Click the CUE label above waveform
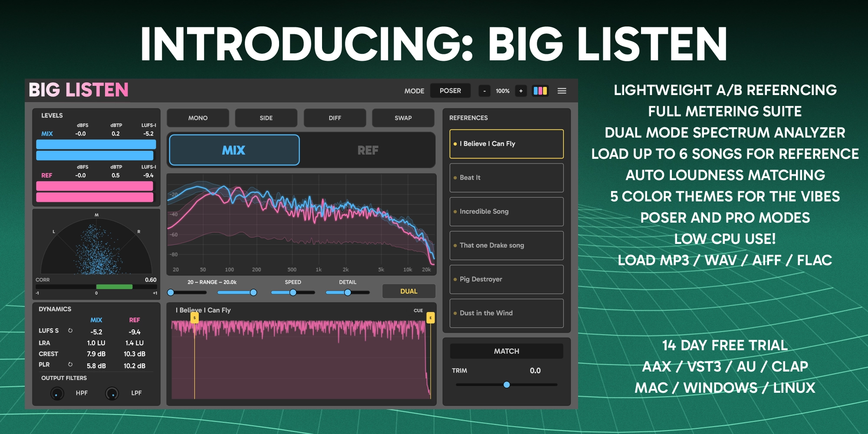868x434 pixels. [418, 310]
